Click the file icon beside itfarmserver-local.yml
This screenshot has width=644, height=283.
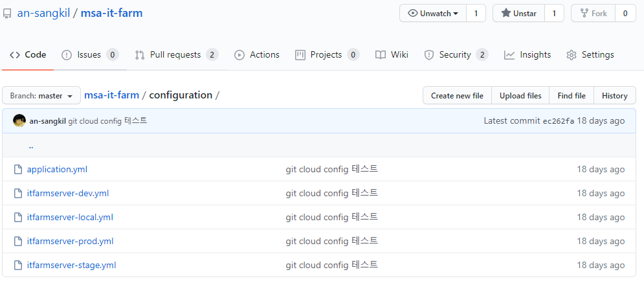coord(17,218)
